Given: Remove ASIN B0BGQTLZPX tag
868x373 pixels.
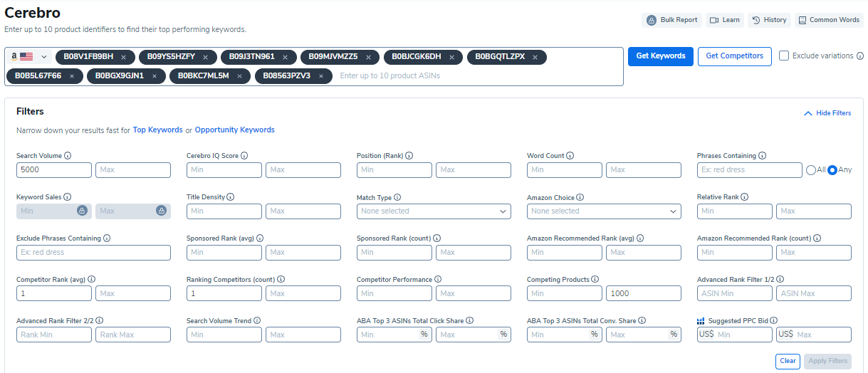Looking at the screenshot, I should click(535, 57).
